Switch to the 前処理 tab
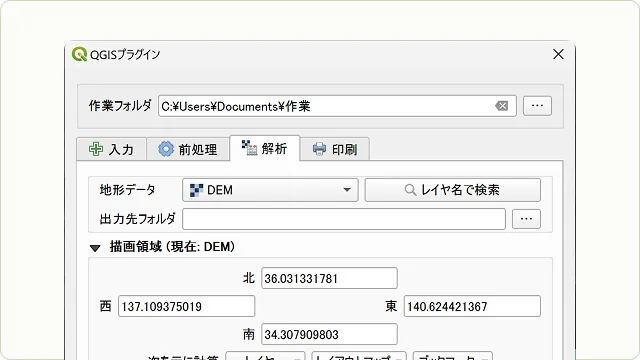 (x=188, y=149)
